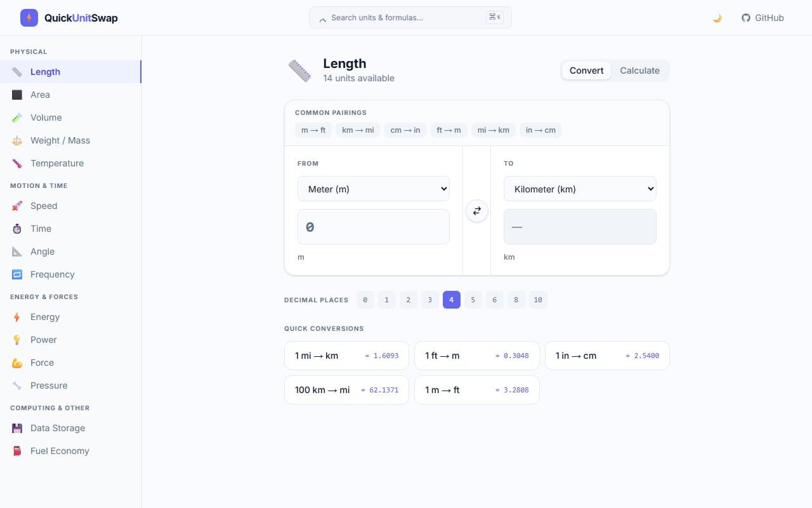Choose the km → mi common pairing
This screenshot has width=812, height=508.
[x=358, y=130]
